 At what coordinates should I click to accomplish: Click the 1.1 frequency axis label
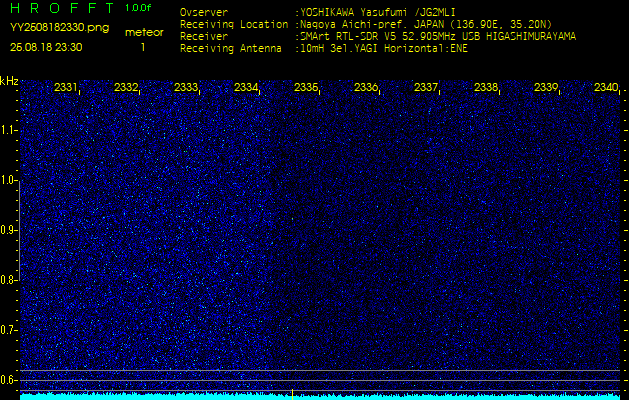point(8,130)
